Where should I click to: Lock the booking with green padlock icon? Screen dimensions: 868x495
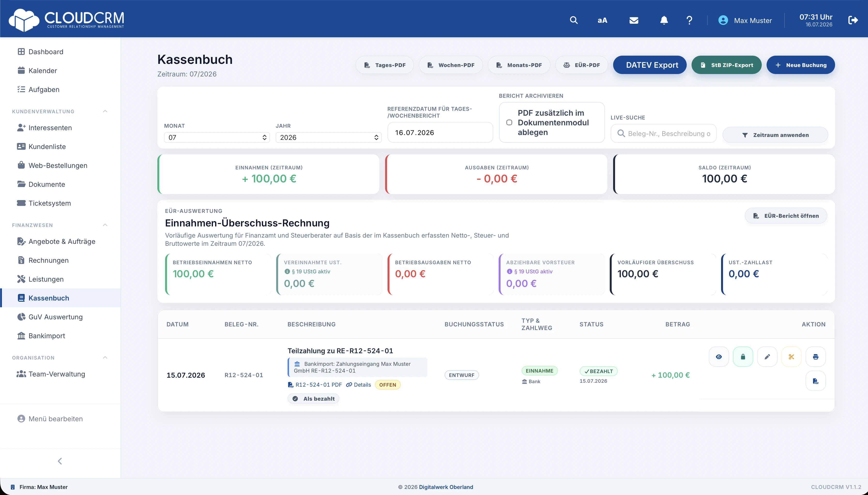coord(743,357)
